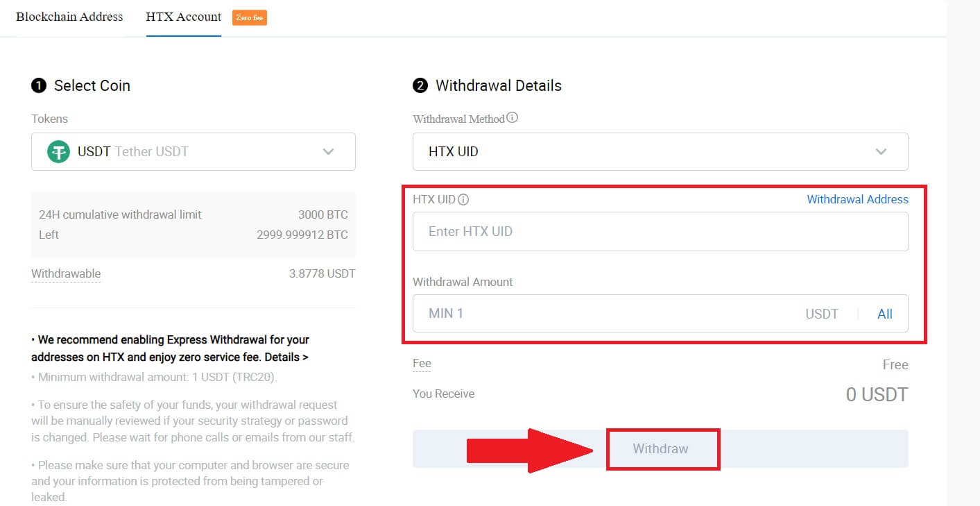
Task: Click the You Receive 0 USDT value
Action: [x=877, y=394]
